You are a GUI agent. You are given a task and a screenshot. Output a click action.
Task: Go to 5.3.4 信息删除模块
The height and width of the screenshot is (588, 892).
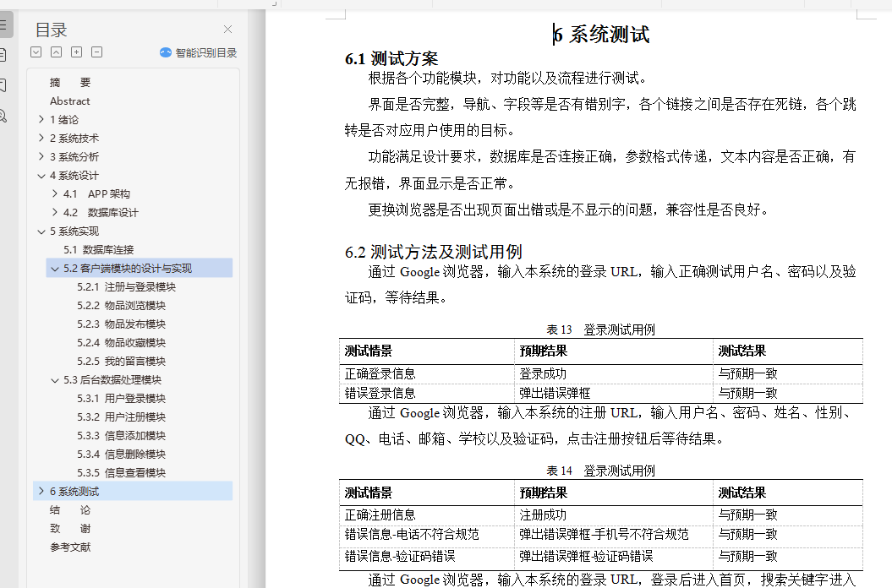click(x=121, y=455)
